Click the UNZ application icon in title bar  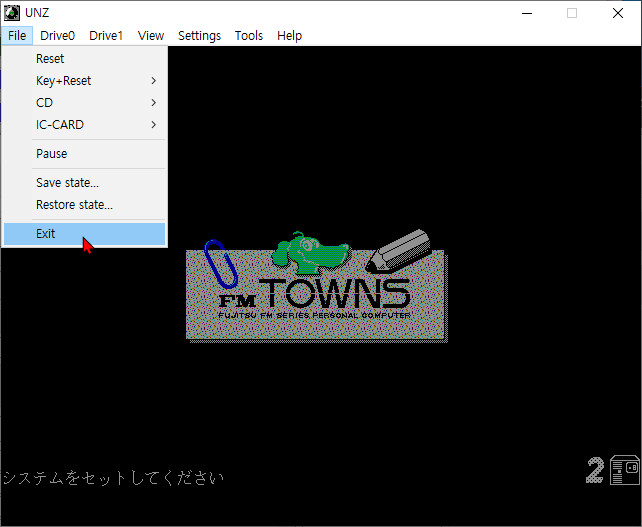click(x=11, y=13)
